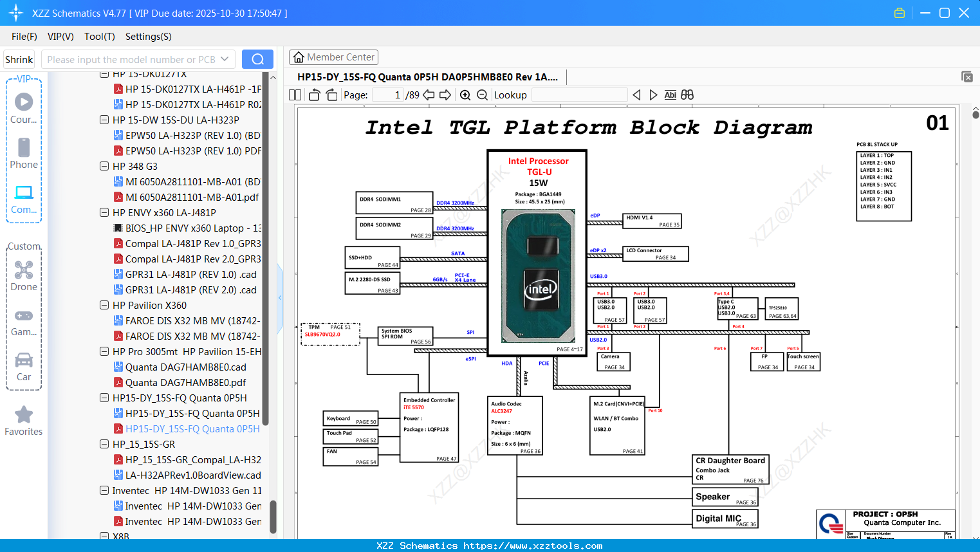Rotate the page counterclockwise
Screen dimensions: 980x552
point(315,95)
